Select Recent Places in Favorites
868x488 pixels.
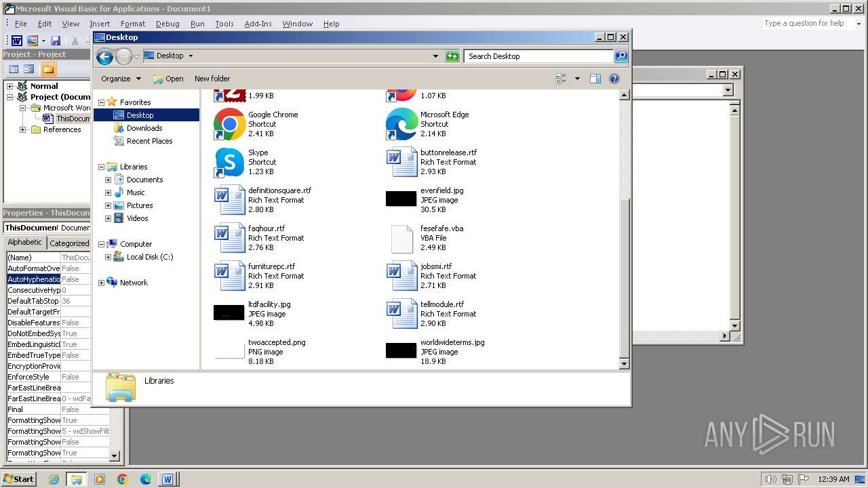(149, 141)
